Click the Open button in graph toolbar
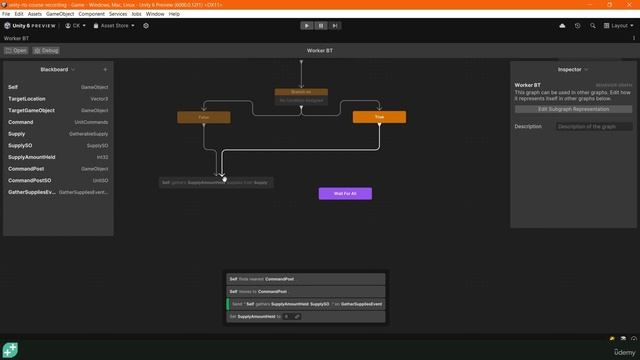This screenshot has width=640, height=360. (x=16, y=51)
